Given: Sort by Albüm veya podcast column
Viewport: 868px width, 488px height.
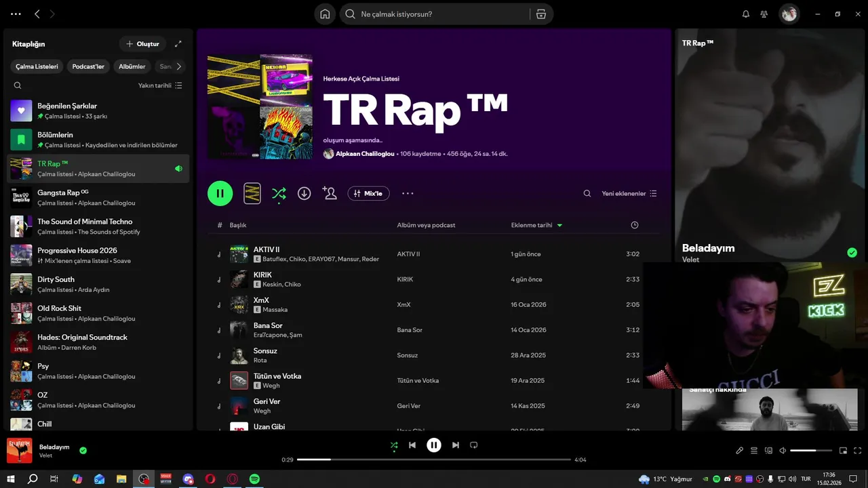Looking at the screenshot, I should 426,225.
